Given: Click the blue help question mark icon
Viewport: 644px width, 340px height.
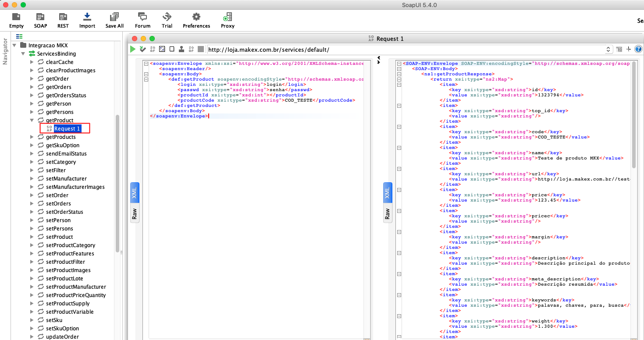Looking at the screenshot, I should coord(638,50).
